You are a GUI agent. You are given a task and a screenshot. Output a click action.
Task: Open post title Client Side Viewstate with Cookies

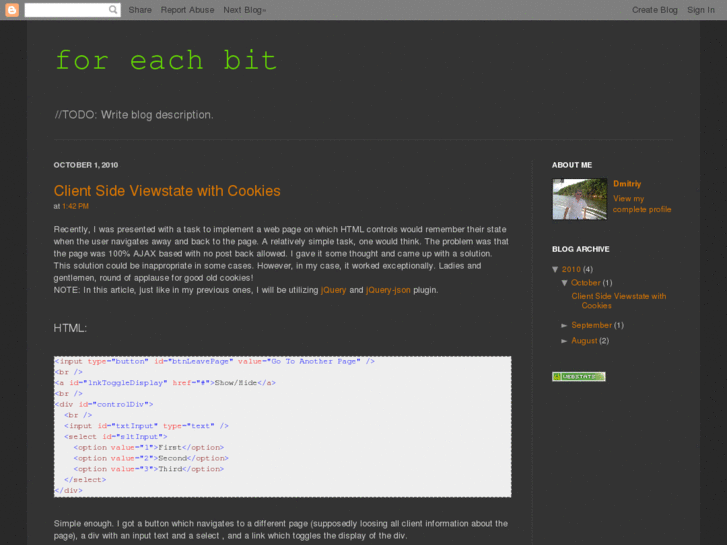point(167,191)
